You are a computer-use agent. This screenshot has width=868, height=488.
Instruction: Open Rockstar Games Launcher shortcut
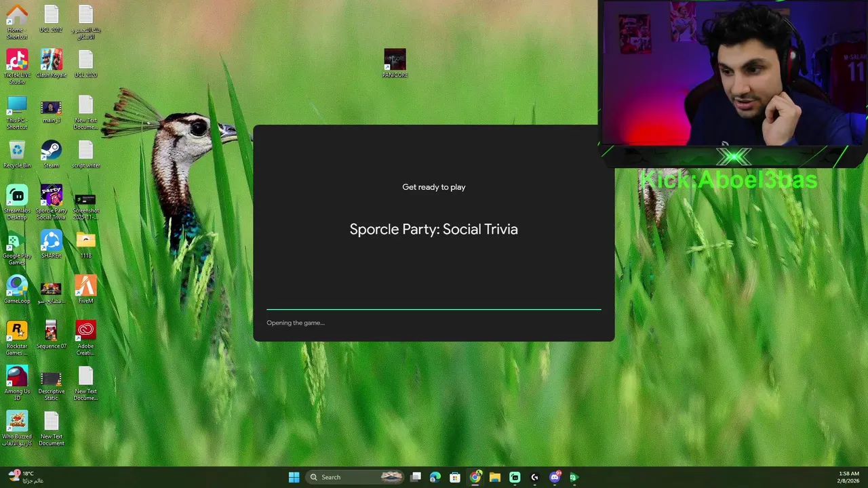[x=17, y=338]
